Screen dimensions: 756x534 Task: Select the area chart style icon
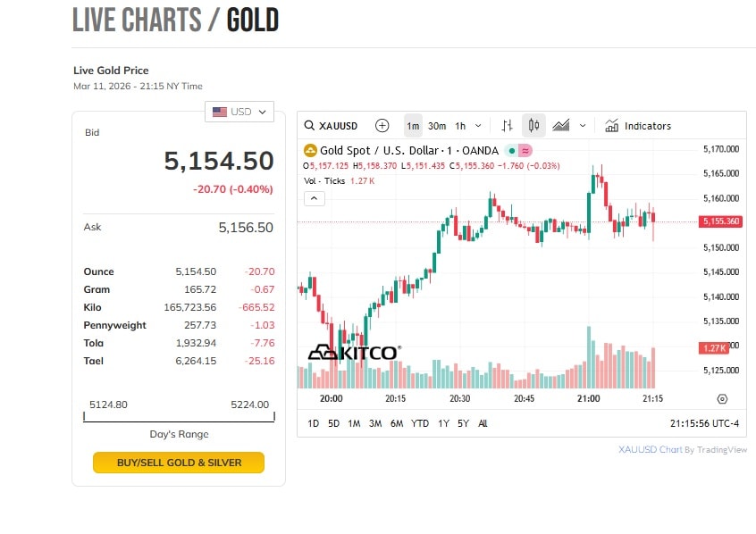click(x=561, y=126)
